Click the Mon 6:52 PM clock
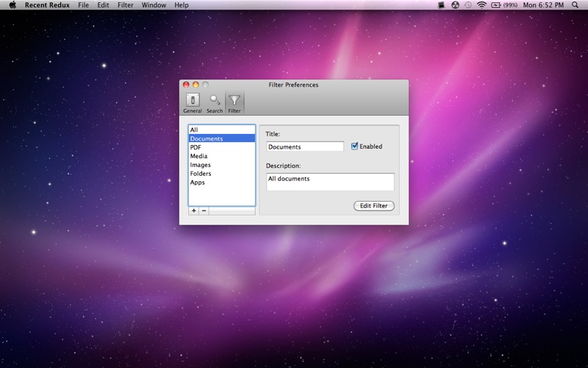 coord(543,5)
